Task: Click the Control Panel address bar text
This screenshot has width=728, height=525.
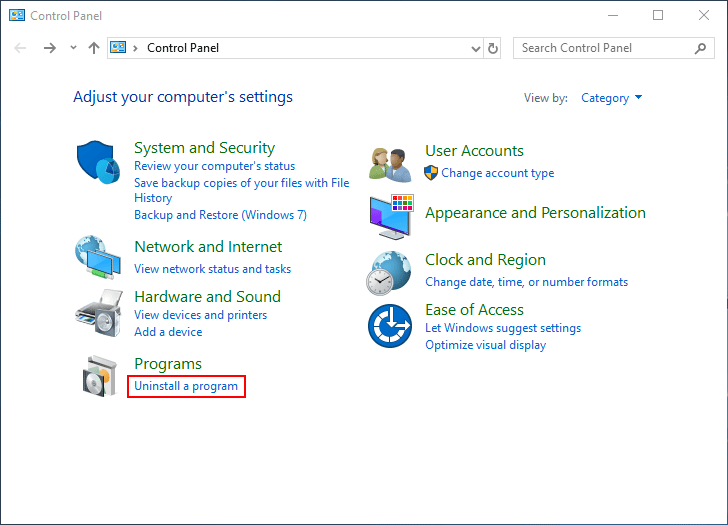Action: point(183,48)
